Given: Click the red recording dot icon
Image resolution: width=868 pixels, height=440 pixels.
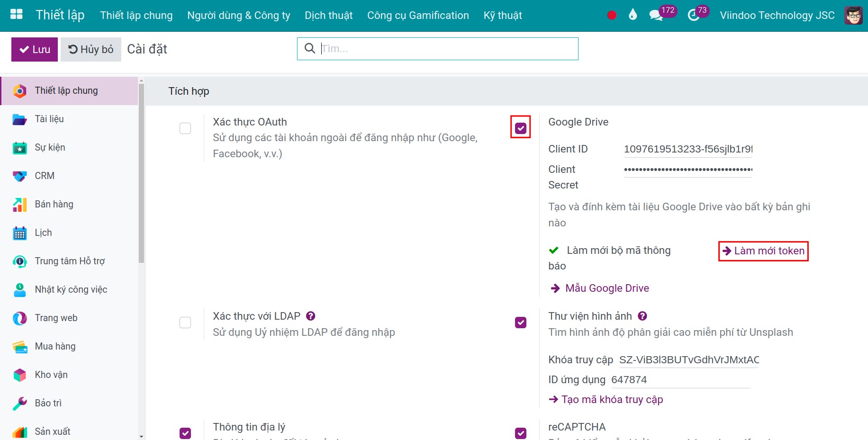Looking at the screenshot, I should 612,15.
